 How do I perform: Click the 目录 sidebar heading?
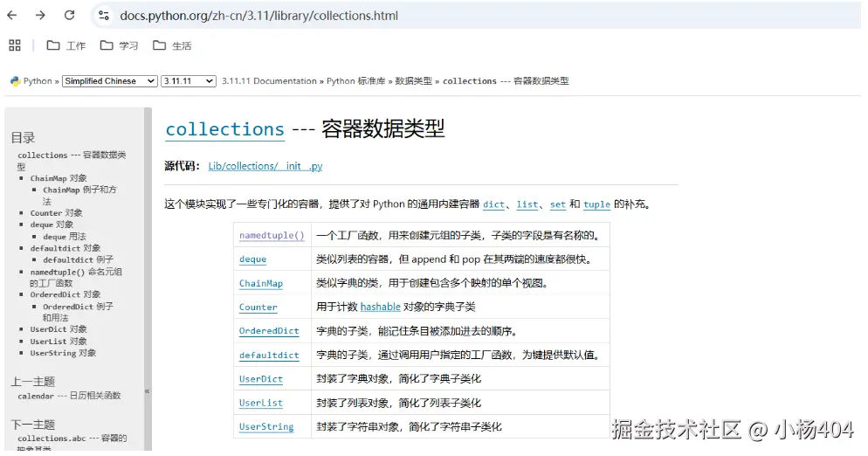click(x=24, y=138)
